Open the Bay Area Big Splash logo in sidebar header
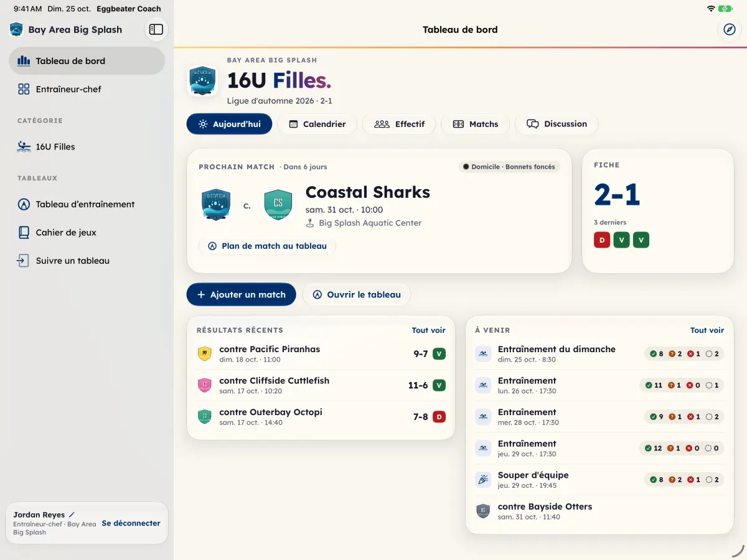 [x=16, y=29]
